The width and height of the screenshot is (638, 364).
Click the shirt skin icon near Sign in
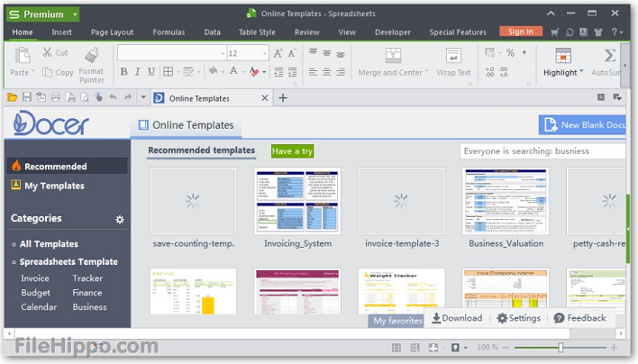597,32
